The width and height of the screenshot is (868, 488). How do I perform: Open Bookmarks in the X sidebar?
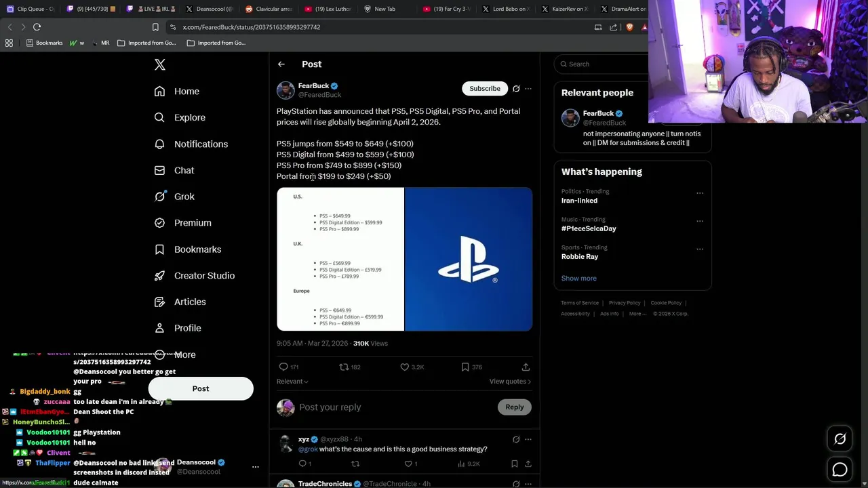pyautogui.click(x=187, y=249)
